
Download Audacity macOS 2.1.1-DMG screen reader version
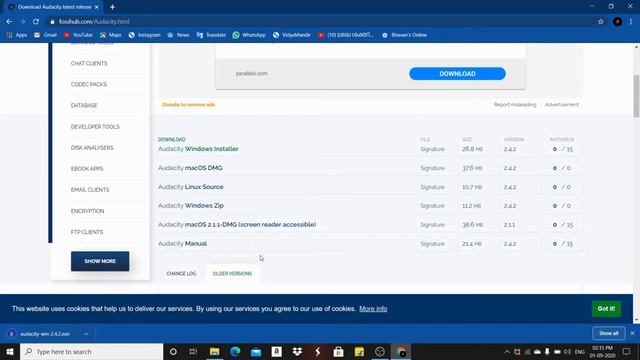point(237,224)
